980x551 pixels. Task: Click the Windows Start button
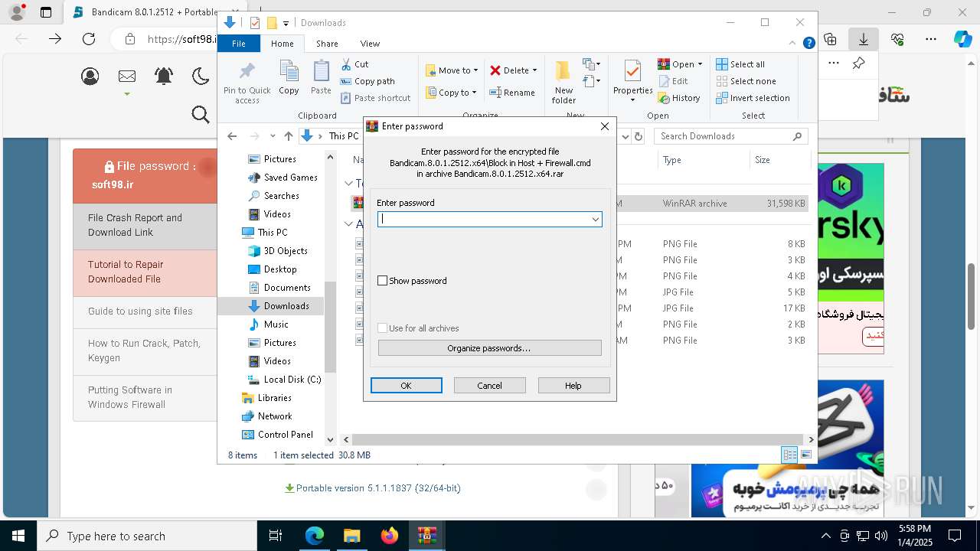coord(18,536)
